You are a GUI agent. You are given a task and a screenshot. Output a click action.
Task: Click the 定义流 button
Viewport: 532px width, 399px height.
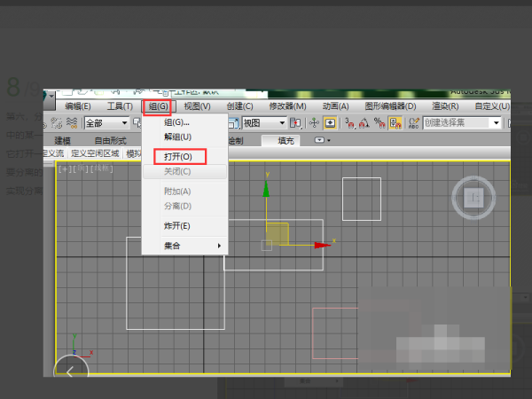(x=54, y=153)
